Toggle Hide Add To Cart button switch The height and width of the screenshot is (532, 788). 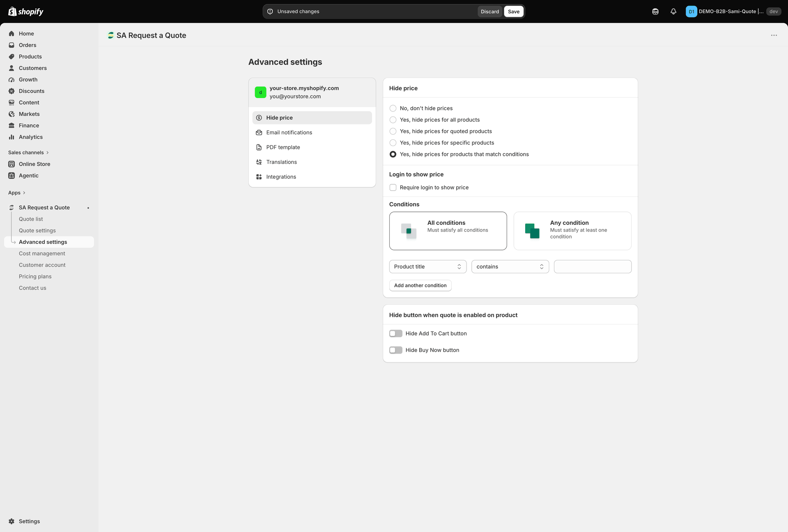[396, 334]
